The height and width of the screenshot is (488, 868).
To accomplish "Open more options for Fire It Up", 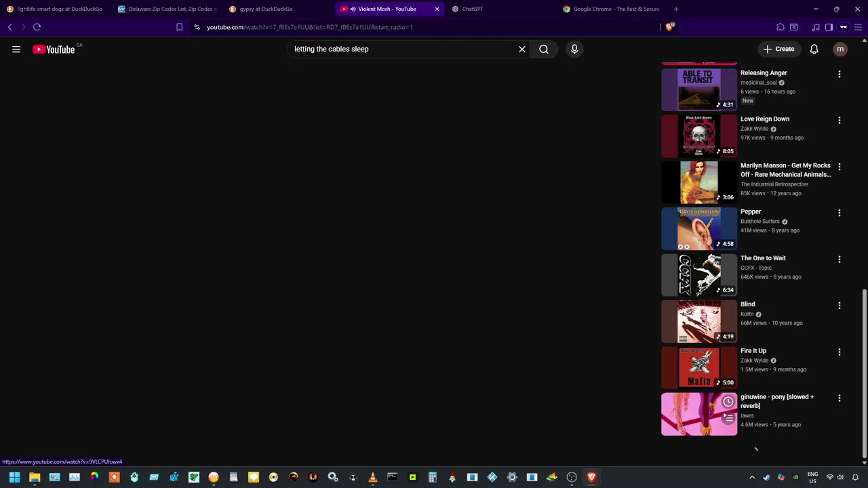I will [840, 352].
